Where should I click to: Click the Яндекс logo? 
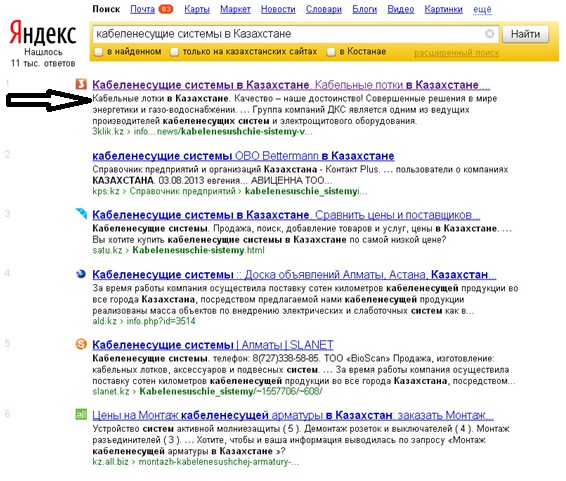tap(43, 33)
